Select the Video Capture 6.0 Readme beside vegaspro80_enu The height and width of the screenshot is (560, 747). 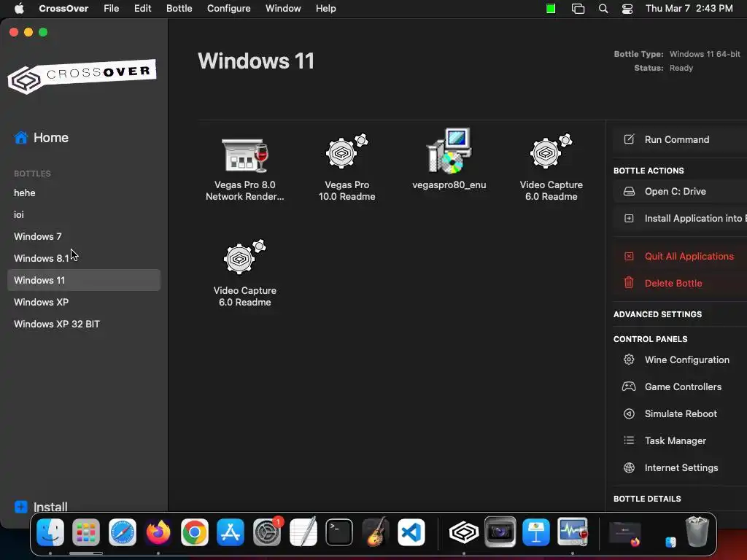[551, 152]
